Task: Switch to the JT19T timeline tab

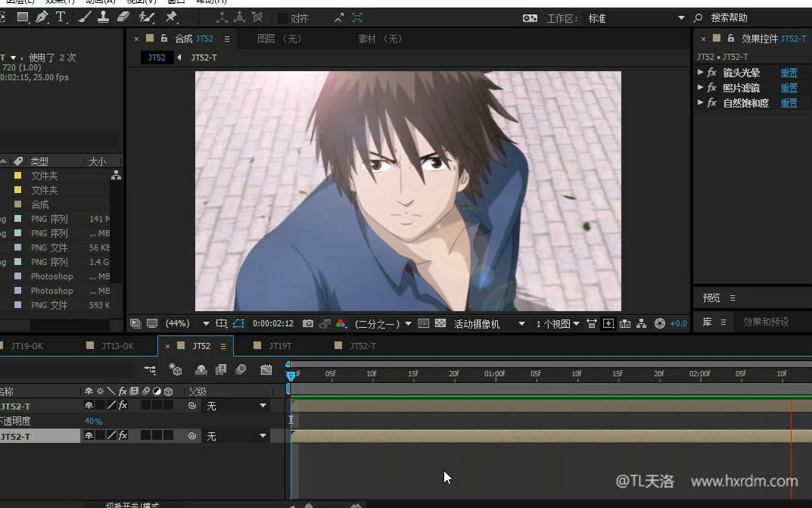Action: pos(279,346)
